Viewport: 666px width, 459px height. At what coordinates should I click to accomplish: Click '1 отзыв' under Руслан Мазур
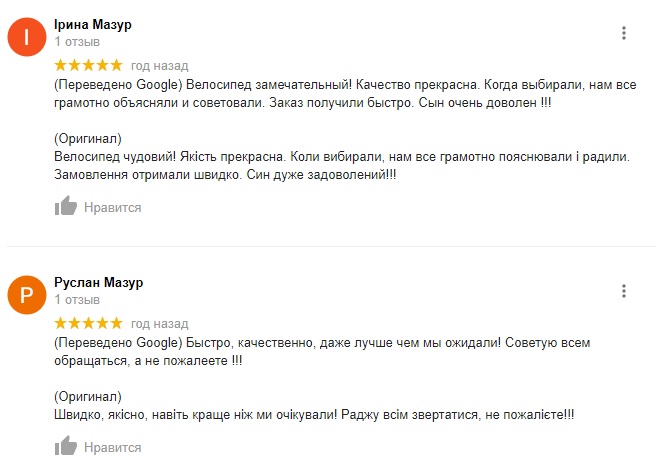click(x=77, y=300)
